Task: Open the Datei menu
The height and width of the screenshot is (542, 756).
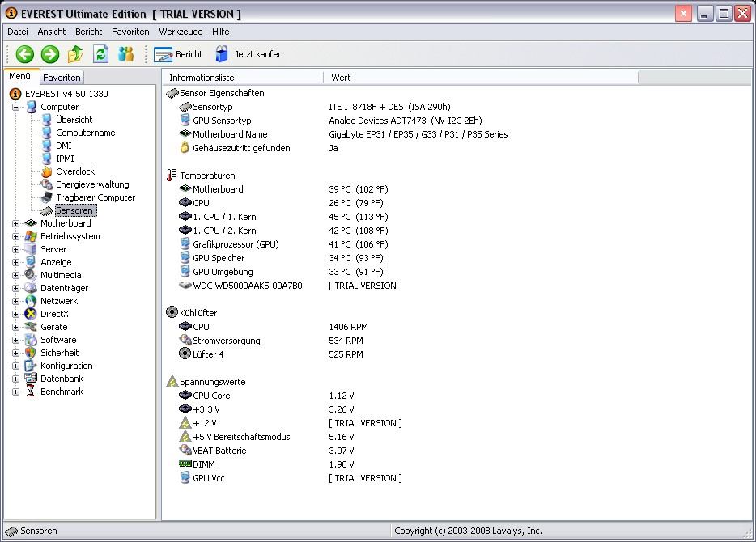Action: [17, 32]
